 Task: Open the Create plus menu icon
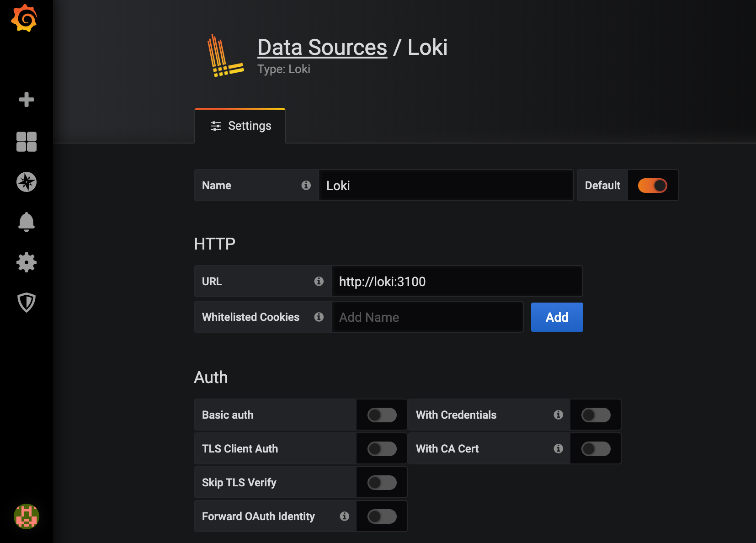pyautogui.click(x=27, y=99)
